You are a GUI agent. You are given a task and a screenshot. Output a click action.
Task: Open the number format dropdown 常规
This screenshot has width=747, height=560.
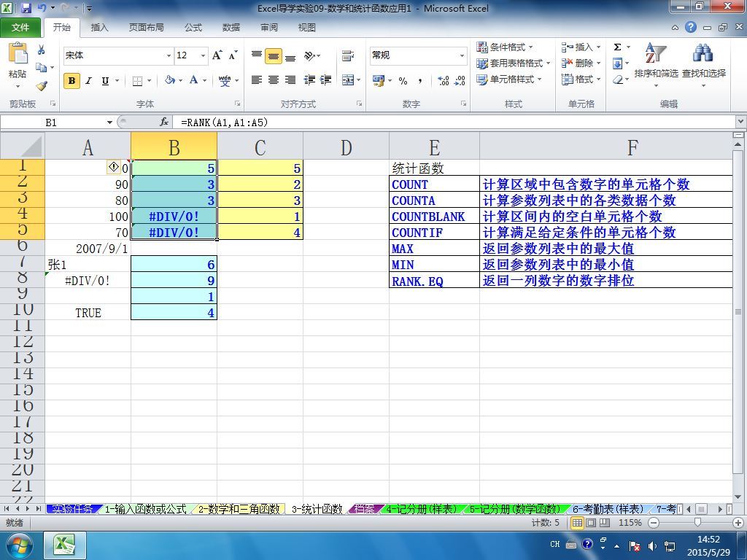point(418,55)
